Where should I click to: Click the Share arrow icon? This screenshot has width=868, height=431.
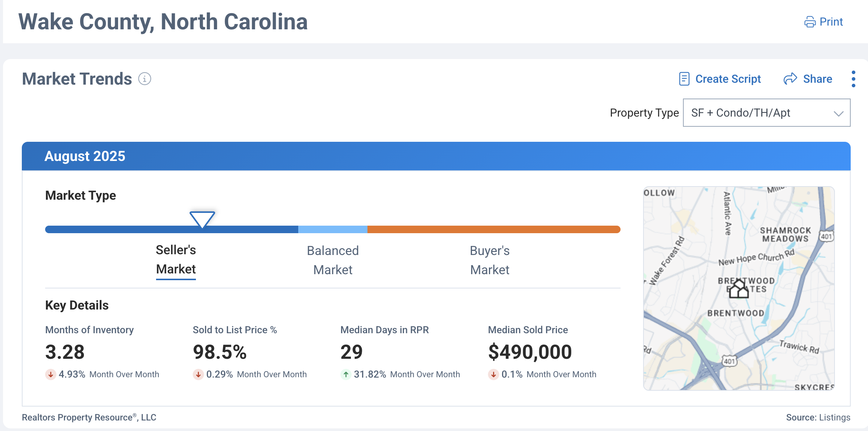790,79
